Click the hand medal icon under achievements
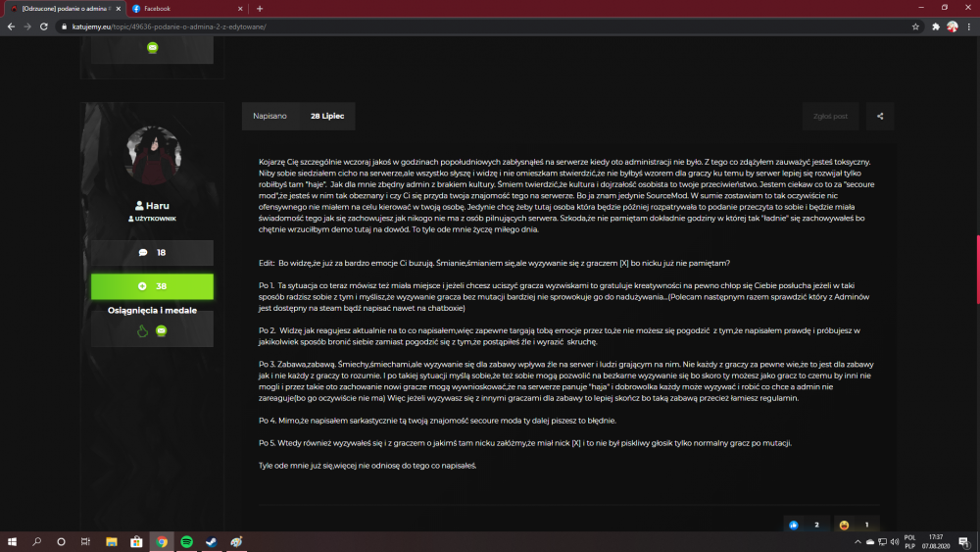 click(x=142, y=330)
